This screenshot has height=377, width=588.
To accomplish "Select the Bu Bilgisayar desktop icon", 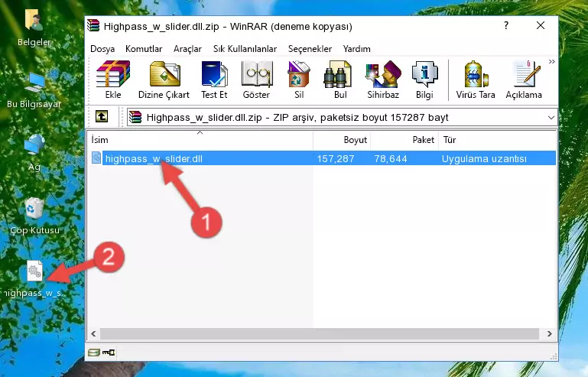I will (34, 90).
